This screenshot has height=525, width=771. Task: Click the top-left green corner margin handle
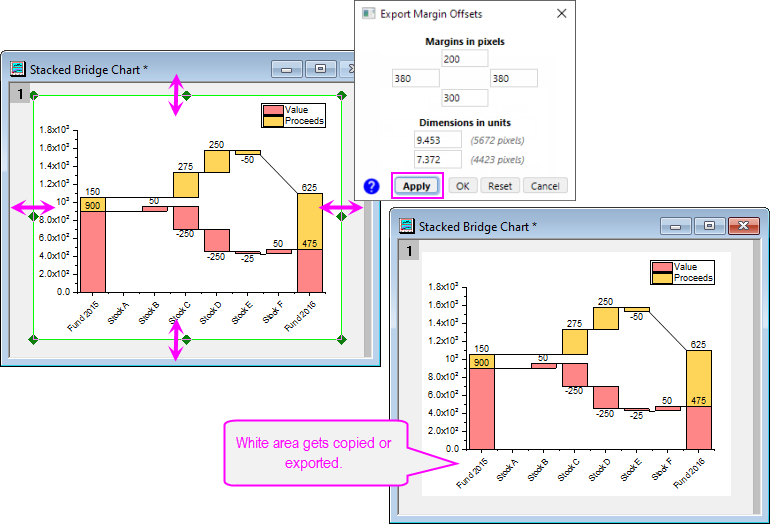(34, 95)
